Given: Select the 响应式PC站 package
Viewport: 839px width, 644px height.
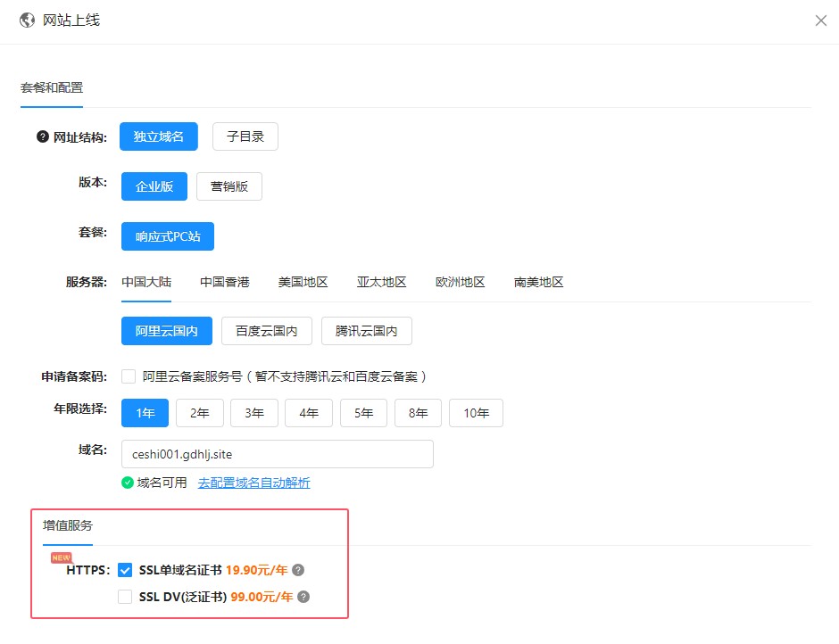Looking at the screenshot, I should [x=168, y=236].
